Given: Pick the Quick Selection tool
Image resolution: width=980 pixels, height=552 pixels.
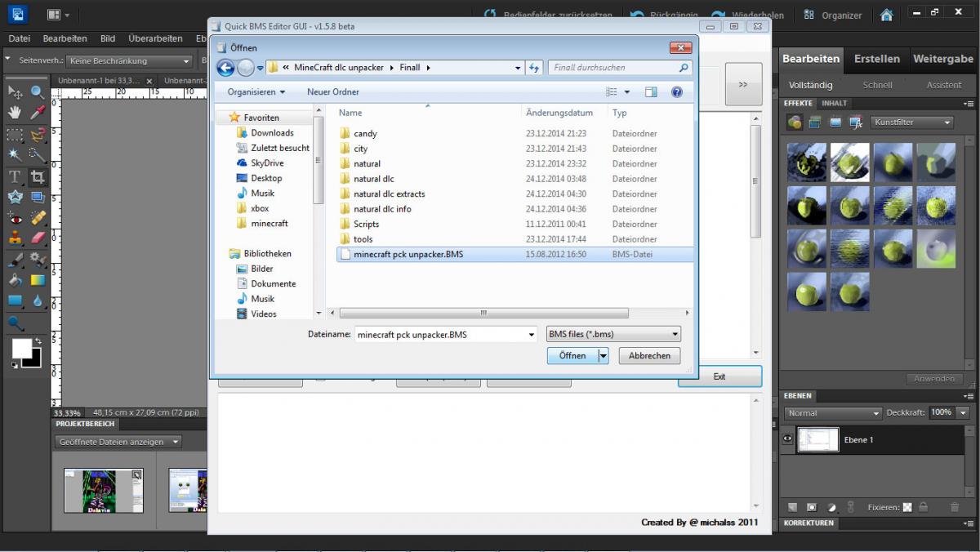Looking at the screenshot, I should pyautogui.click(x=38, y=154).
